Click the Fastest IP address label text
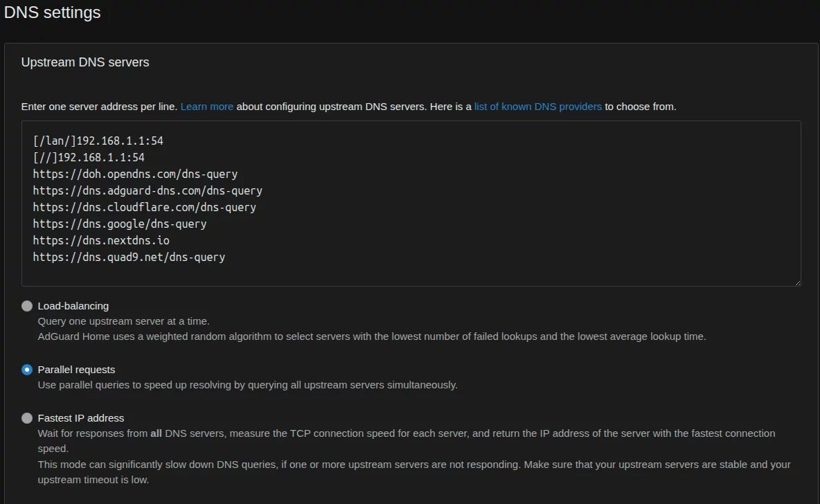Viewport: 820px width, 504px height. pyautogui.click(x=81, y=418)
